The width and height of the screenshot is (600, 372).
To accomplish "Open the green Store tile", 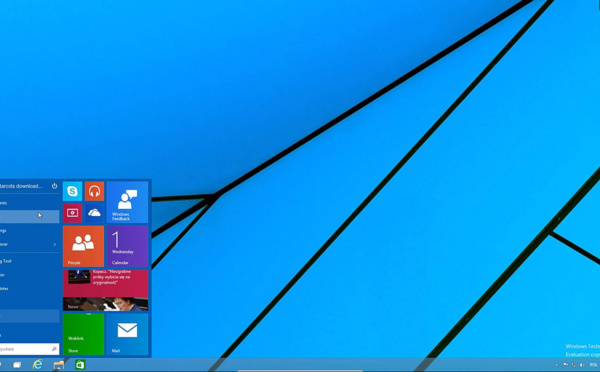I will pyautogui.click(x=83, y=334).
